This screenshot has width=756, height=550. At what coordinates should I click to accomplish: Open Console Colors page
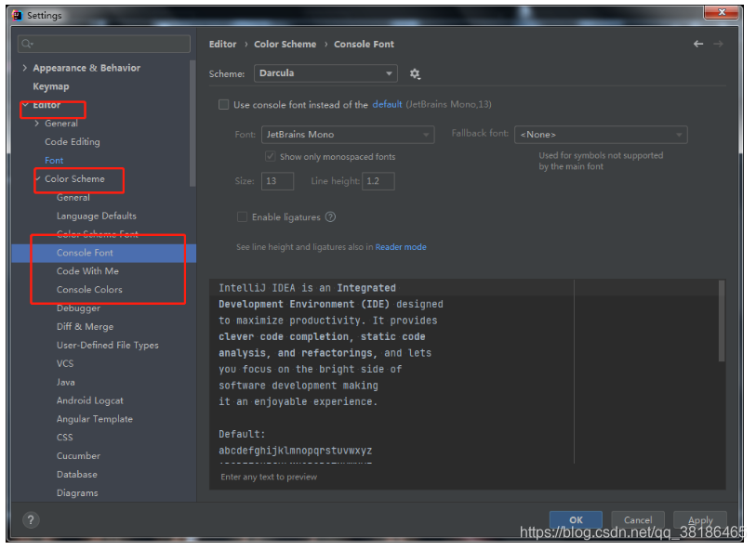tap(89, 290)
